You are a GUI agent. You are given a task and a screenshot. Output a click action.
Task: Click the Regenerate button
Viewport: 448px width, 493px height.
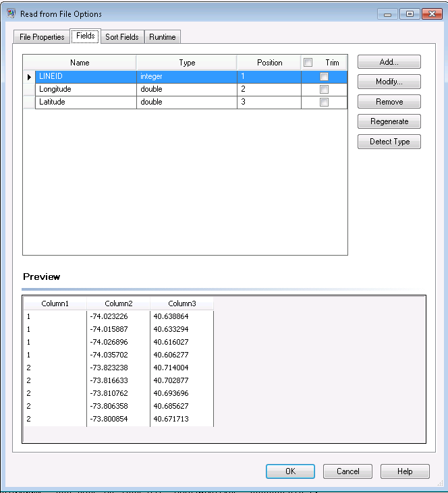[389, 122]
